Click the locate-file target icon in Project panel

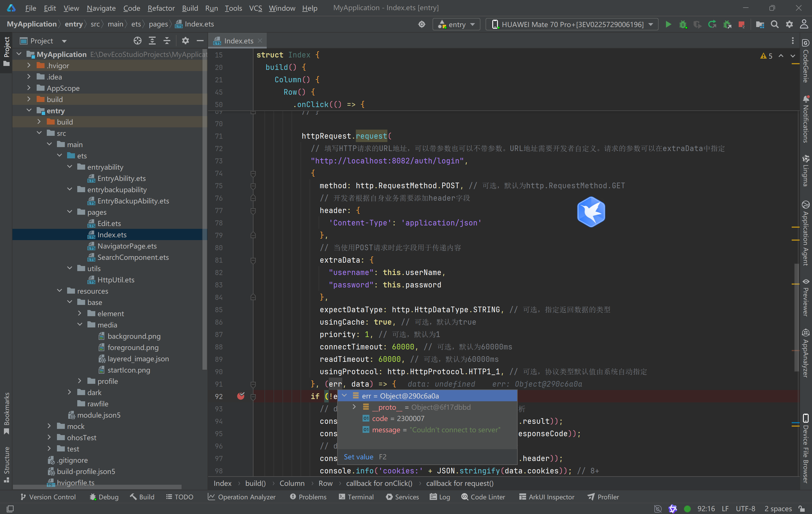(137, 41)
